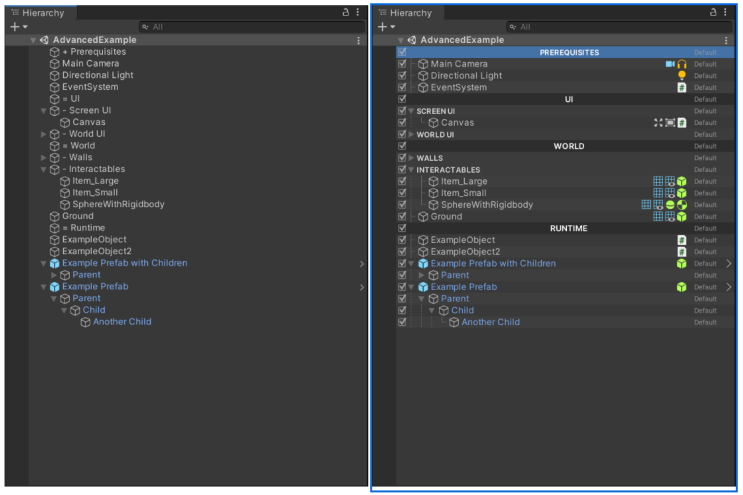Click the Default layer label on RUNTIME row
Screen dimensions: 743x495
pos(705,228)
